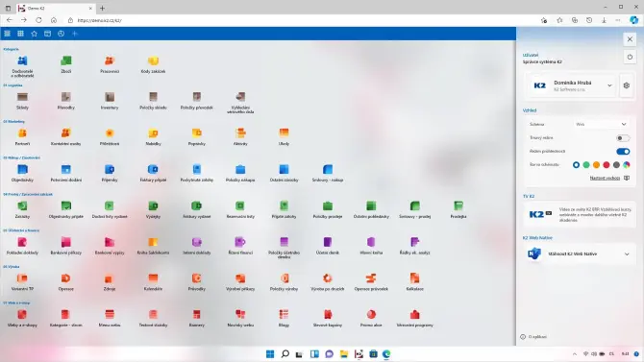Enable the Tmavý režim dark mode switch

tap(623, 138)
